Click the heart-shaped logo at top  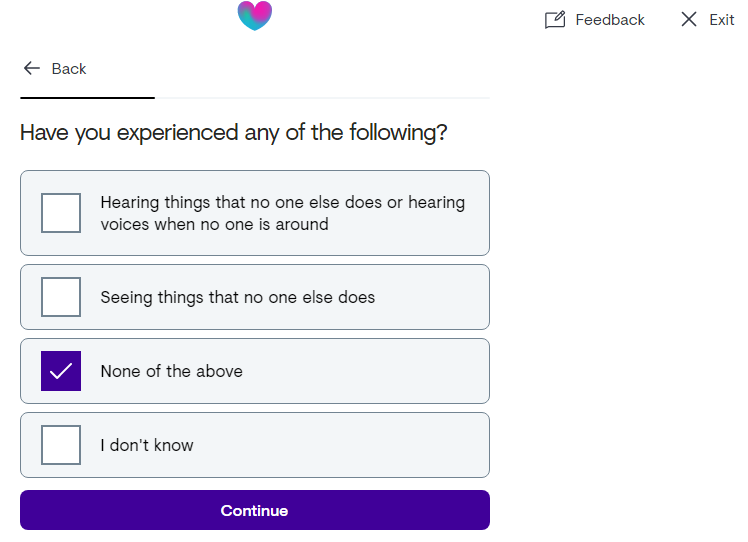coord(255,15)
